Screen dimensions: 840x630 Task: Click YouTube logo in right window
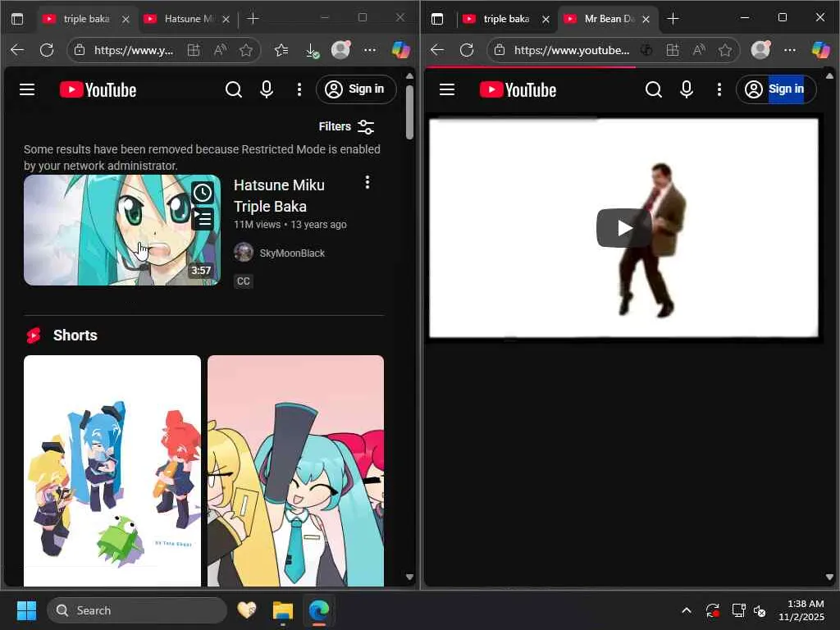point(518,89)
